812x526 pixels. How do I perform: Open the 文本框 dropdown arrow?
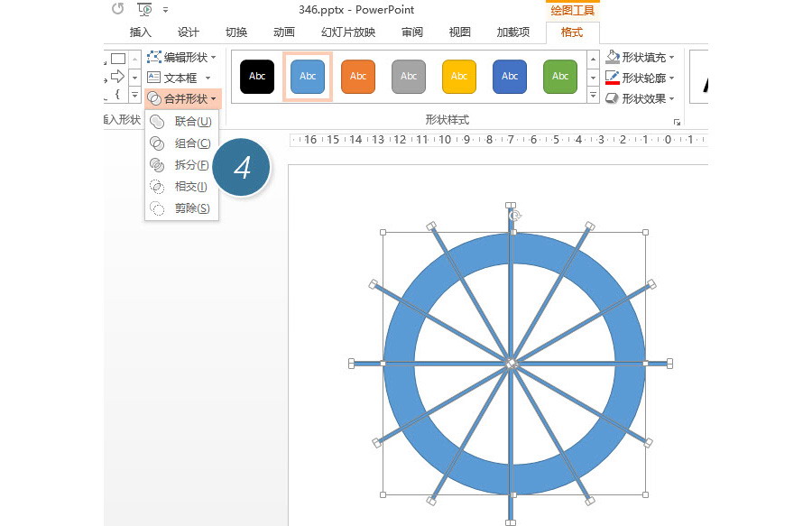click(x=207, y=78)
